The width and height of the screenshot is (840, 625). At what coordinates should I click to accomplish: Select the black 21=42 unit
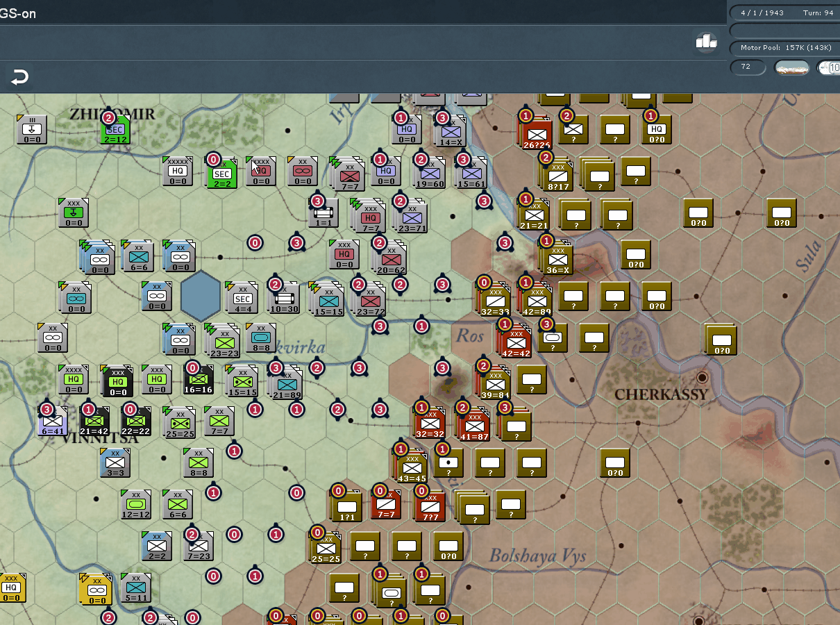click(94, 421)
